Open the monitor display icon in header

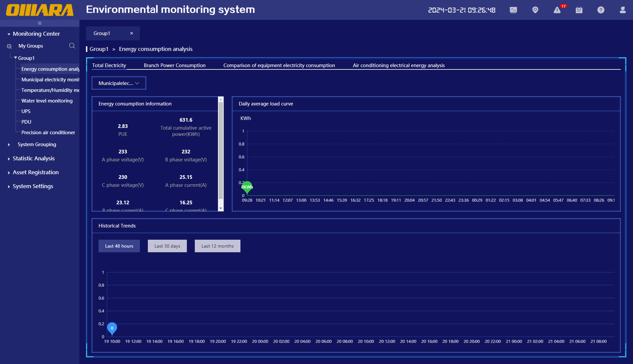point(513,10)
